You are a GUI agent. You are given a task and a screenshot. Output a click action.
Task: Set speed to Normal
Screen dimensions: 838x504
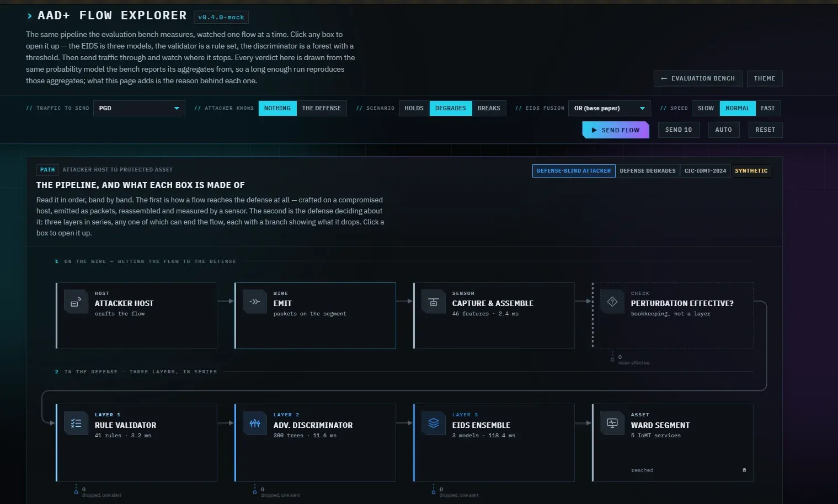point(738,108)
